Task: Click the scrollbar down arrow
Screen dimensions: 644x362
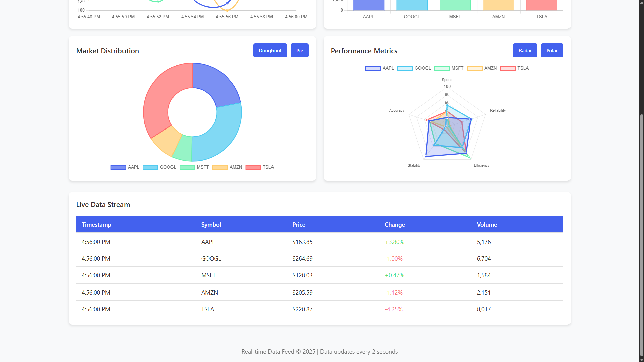Action: tap(642, 360)
